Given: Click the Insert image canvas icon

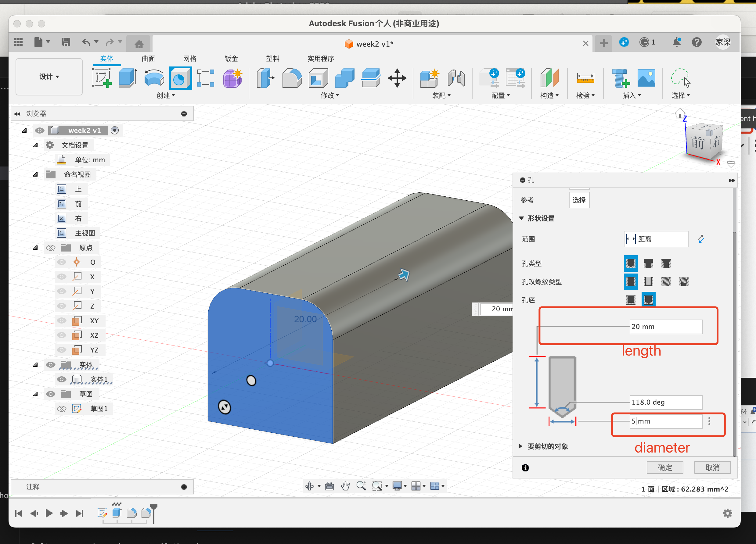Looking at the screenshot, I should pos(646,78).
